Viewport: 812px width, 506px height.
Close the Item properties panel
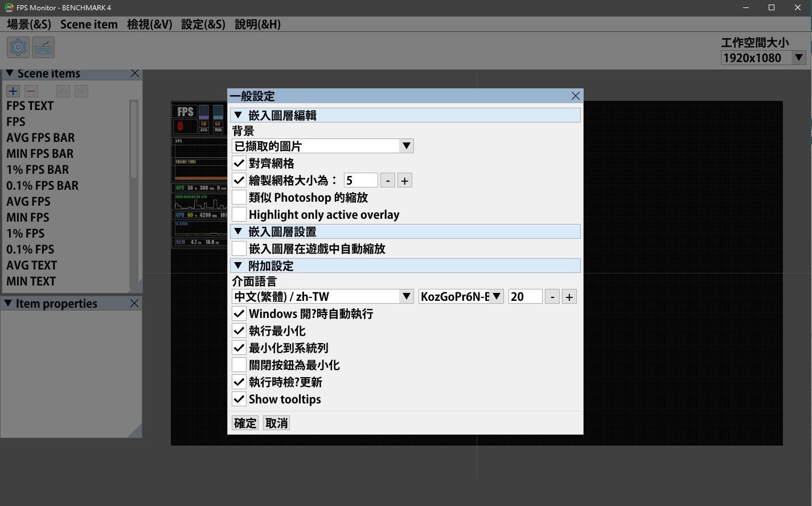coord(134,303)
